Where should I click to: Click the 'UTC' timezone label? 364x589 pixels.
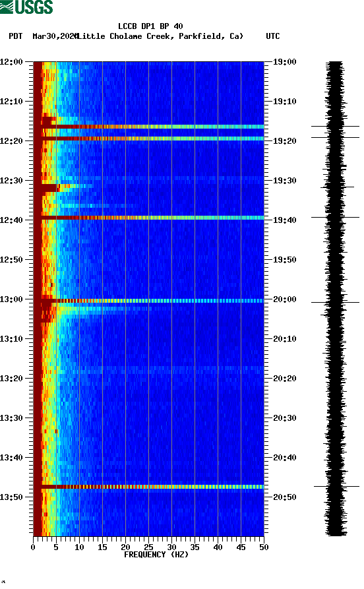pyautogui.click(x=273, y=36)
